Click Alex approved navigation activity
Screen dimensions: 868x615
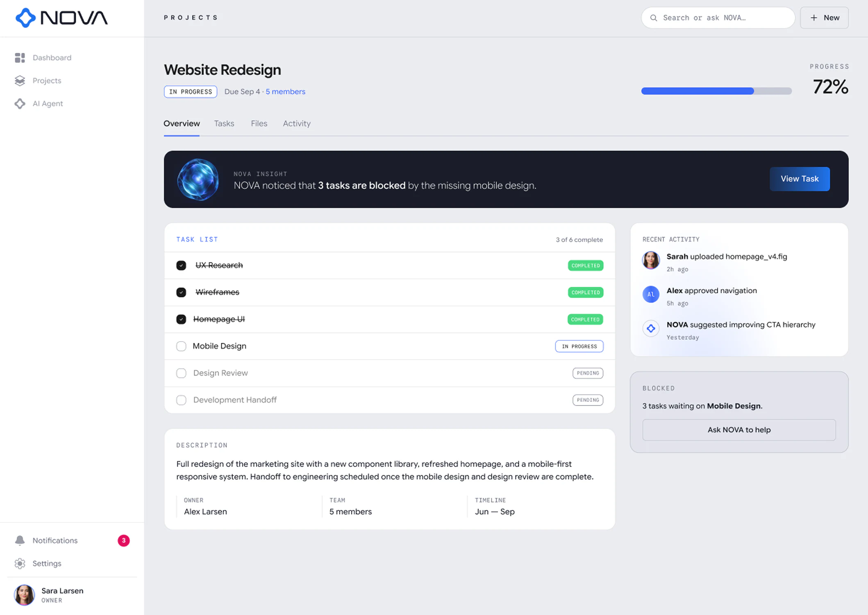(711, 291)
